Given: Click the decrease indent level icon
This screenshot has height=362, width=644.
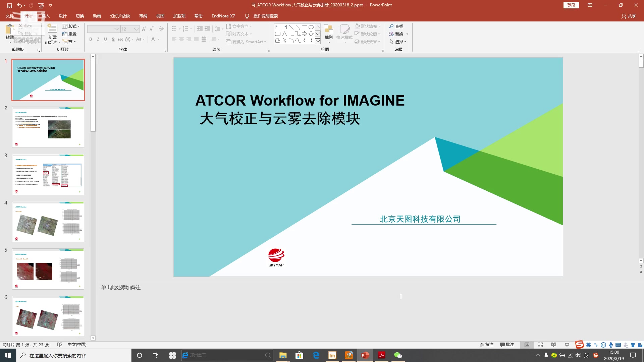Looking at the screenshot, I should coord(200,29).
